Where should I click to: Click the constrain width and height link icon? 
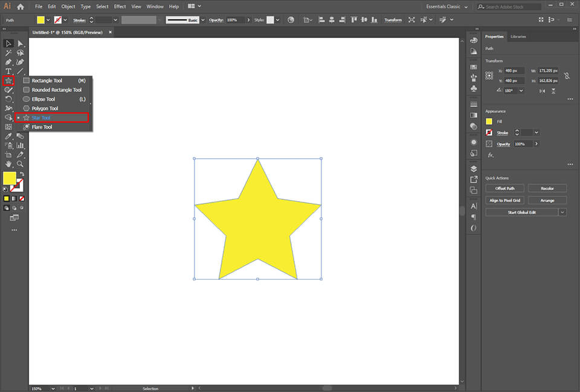[x=567, y=76]
